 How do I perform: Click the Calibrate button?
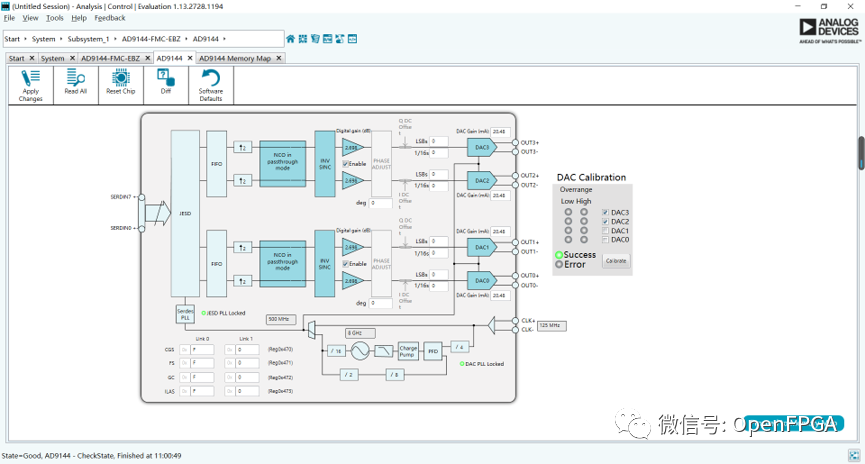pos(615,260)
